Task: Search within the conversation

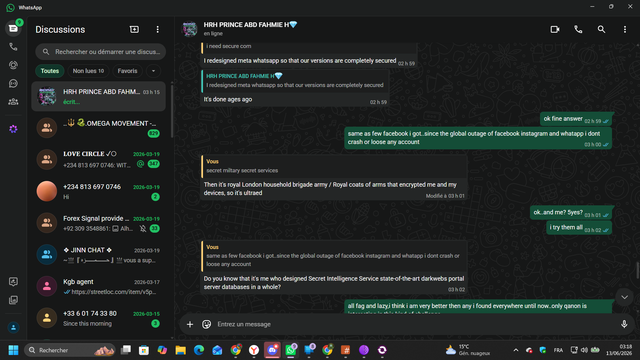Action: (x=601, y=29)
